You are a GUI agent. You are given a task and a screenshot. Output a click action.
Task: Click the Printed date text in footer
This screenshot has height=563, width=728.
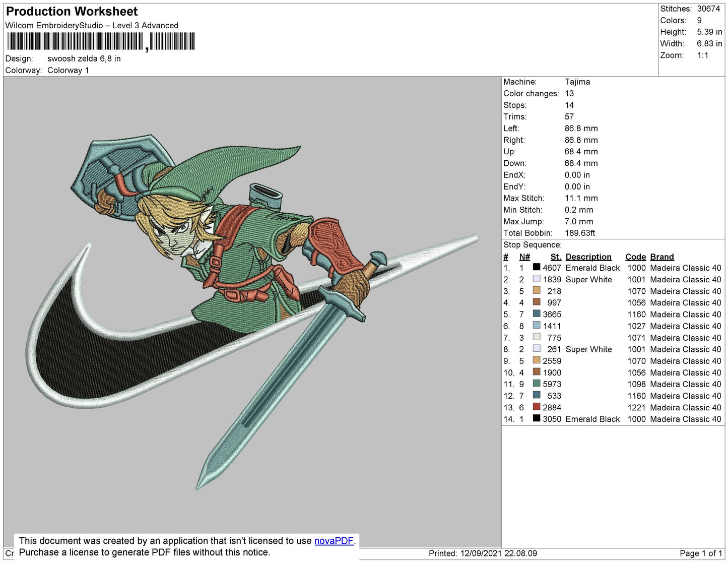click(482, 553)
